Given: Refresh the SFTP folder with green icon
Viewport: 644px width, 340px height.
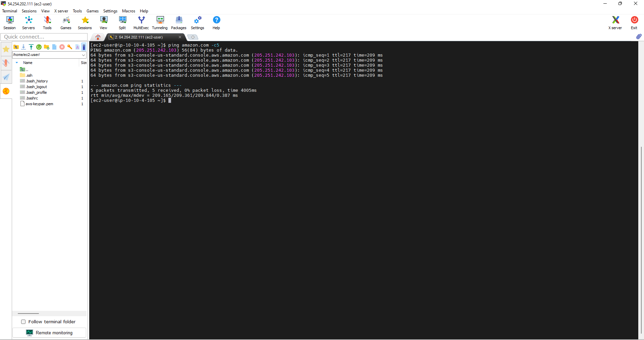Looking at the screenshot, I should pos(39,47).
